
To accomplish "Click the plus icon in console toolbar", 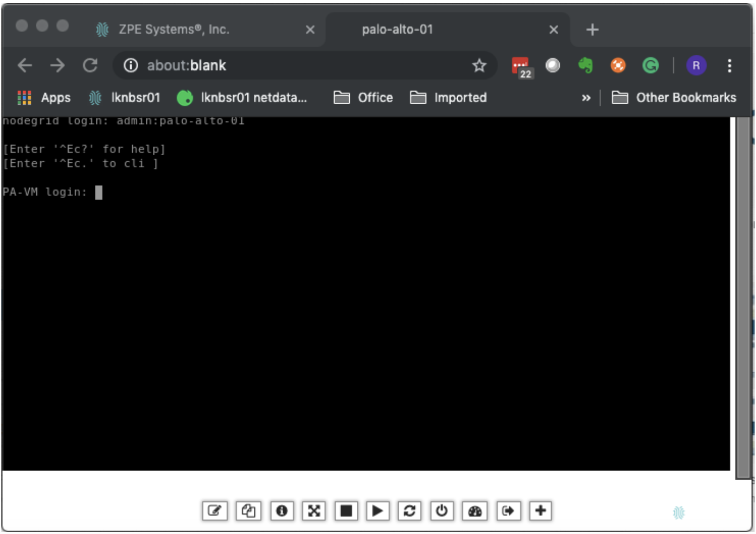I will coord(540,511).
